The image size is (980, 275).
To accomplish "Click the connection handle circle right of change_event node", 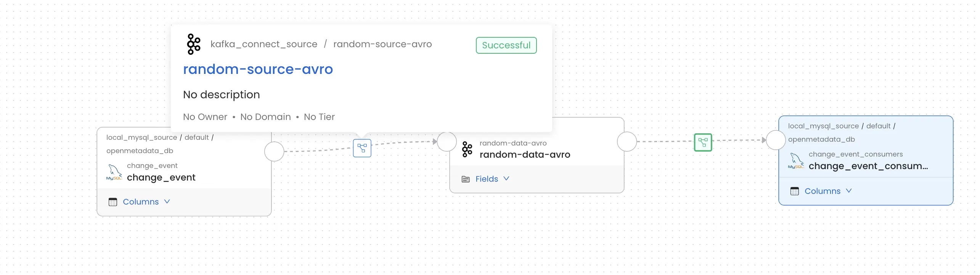I will (x=274, y=151).
